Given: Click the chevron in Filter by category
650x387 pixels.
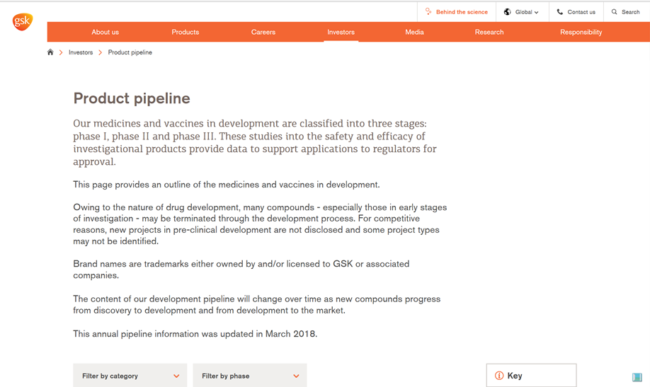Looking at the screenshot, I should [x=176, y=376].
